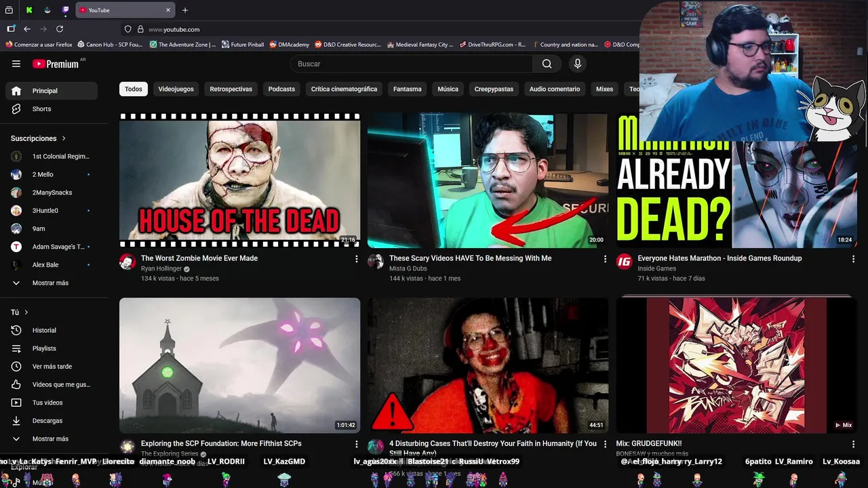Open Historial from sidebar
The image size is (868, 488).
52,330
